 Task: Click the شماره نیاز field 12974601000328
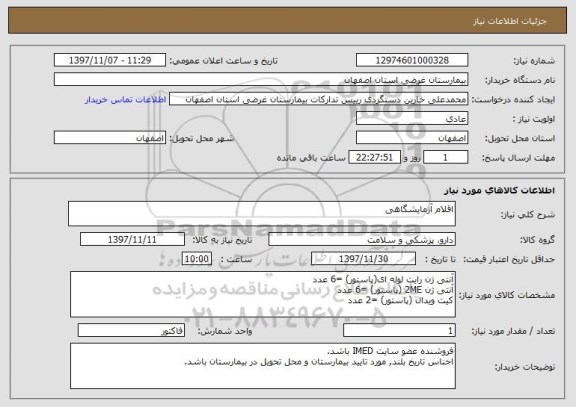[x=412, y=60]
